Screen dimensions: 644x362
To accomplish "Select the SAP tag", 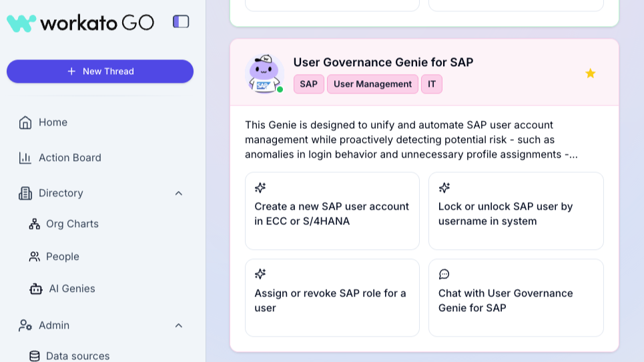I will (x=308, y=84).
